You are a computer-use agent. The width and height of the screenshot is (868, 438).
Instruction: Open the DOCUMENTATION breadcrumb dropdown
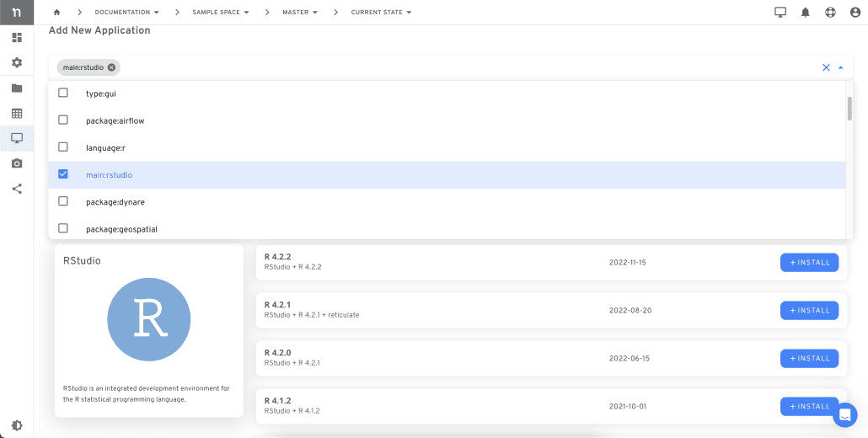pos(126,12)
